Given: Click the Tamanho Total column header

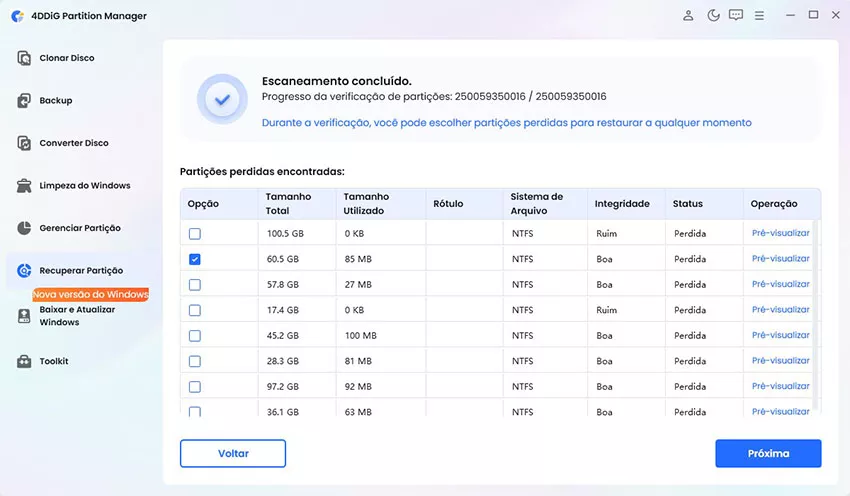Looking at the screenshot, I should point(297,204).
